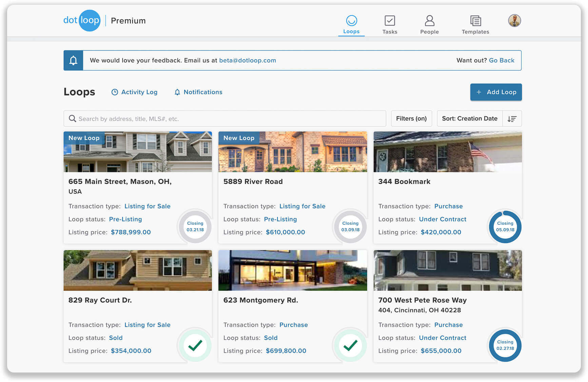Viewport: 588px width, 382px height.
Task: Click the sort order arrow icon
Action: pos(512,119)
